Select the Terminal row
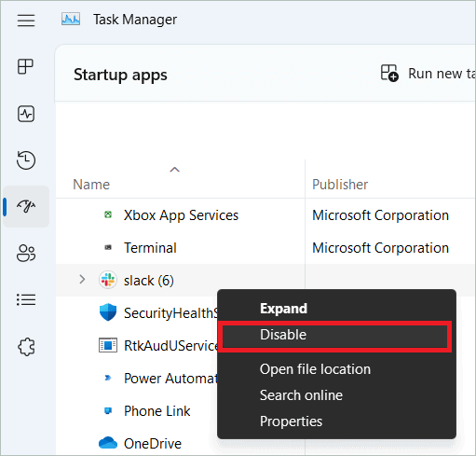476x456 pixels. [150, 248]
